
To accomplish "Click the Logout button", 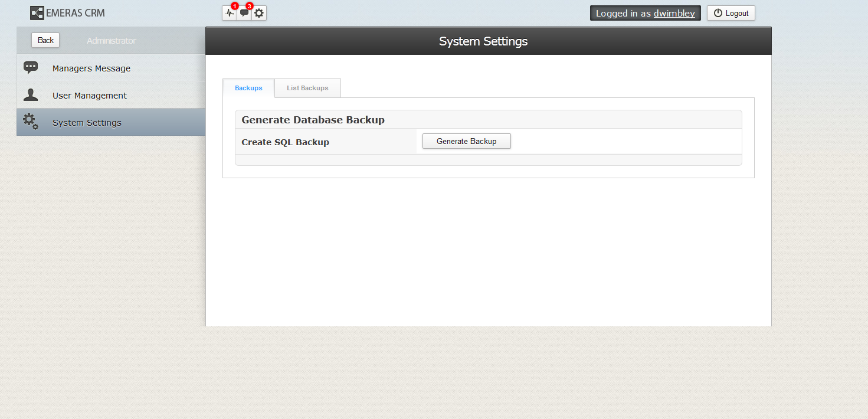I will point(731,14).
